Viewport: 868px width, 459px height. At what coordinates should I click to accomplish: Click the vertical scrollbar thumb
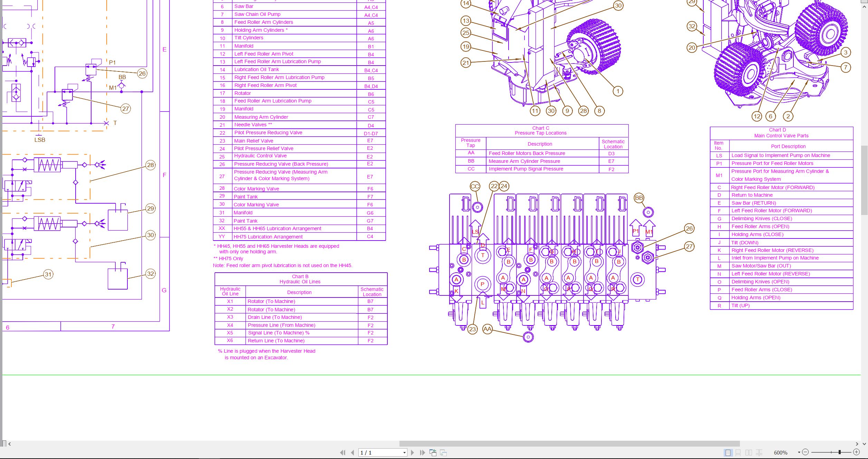tap(864, 180)
